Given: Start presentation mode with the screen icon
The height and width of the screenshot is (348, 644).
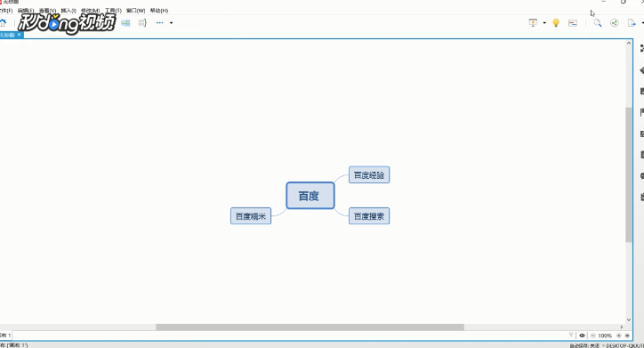Looking at the screenshot, I should pyautogui.click(x=533, y=23).
